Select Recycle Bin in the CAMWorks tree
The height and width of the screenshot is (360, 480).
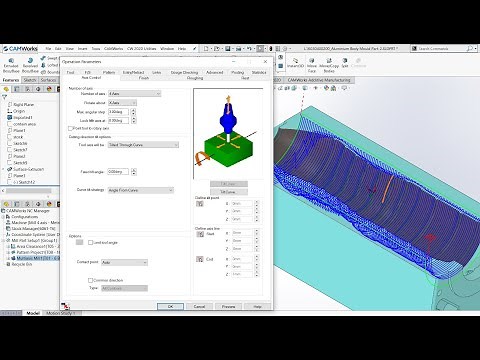pyautogui.click(x=22, y=264)
